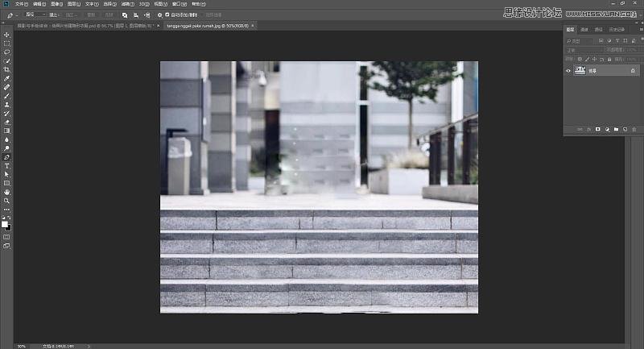Select the Brush tool
The image size is (644, 349).
6,96
